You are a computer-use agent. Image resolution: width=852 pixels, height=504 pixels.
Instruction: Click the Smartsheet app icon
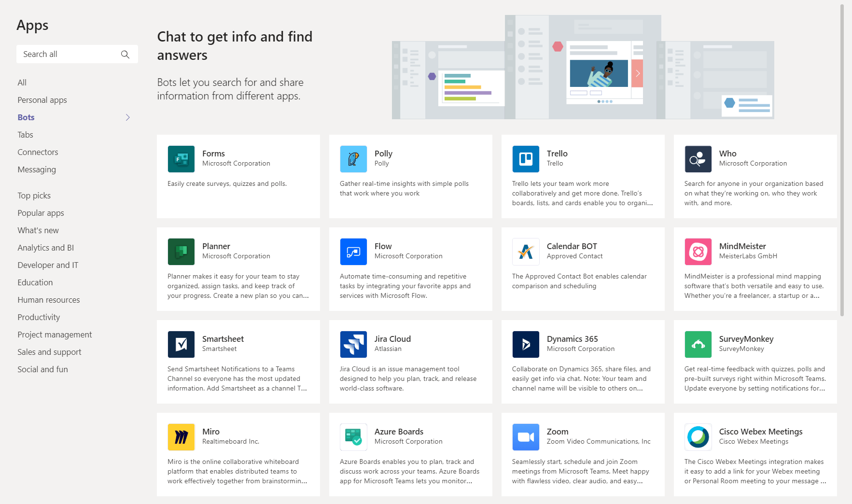[x=181, y=344]
